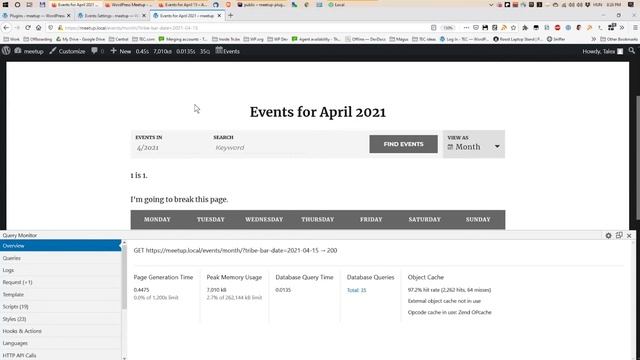The height and width of the screenshot is (360, 640).
Task: Click the Events In date field
Action: pyautogui.click(x=169, y=148)
